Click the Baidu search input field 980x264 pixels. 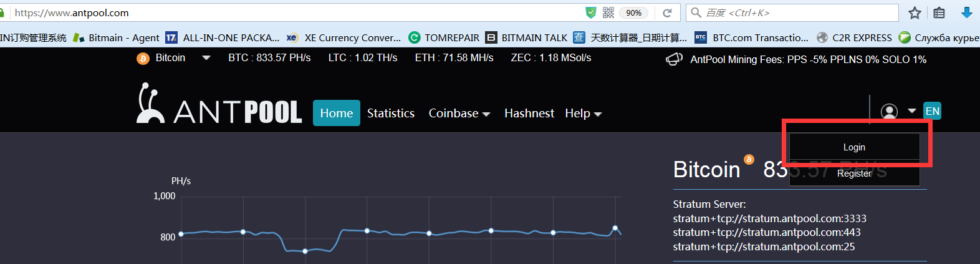798,13
